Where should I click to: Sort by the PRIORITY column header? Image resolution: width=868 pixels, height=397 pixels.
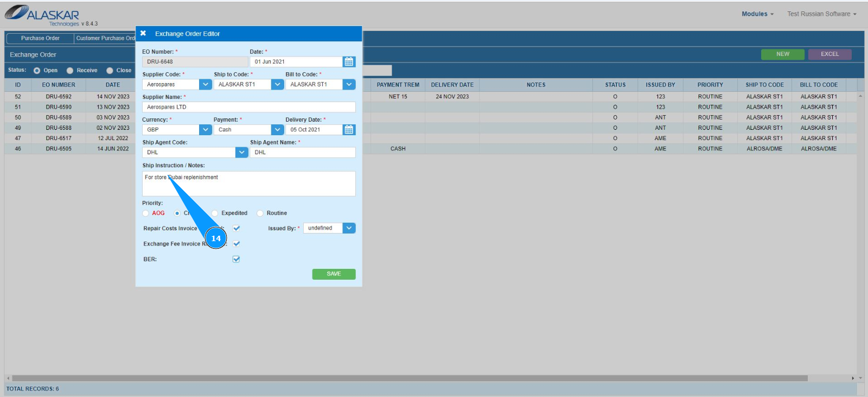coord(710,85)
